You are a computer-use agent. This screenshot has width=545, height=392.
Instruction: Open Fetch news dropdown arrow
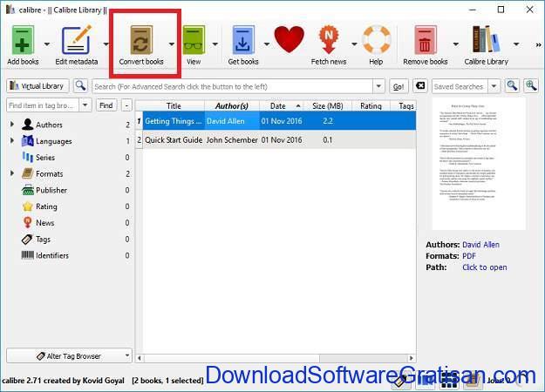354,44
